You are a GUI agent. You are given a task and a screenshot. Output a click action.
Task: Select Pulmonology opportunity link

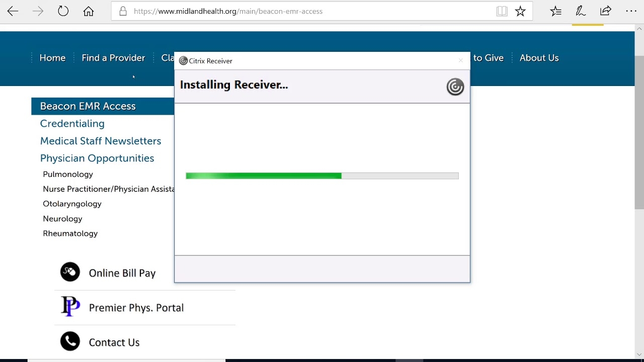68,174
